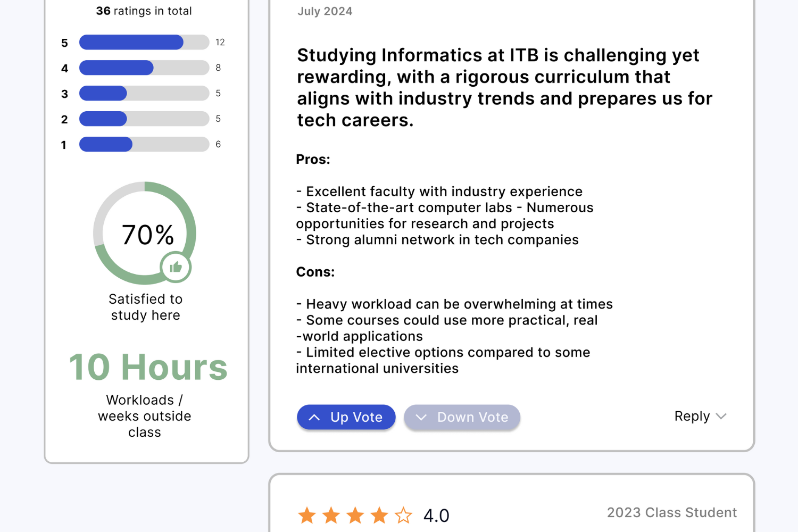Click the second orange rating star
The height and width of the screenshot is (532, 798).
[x=331, y=515]
